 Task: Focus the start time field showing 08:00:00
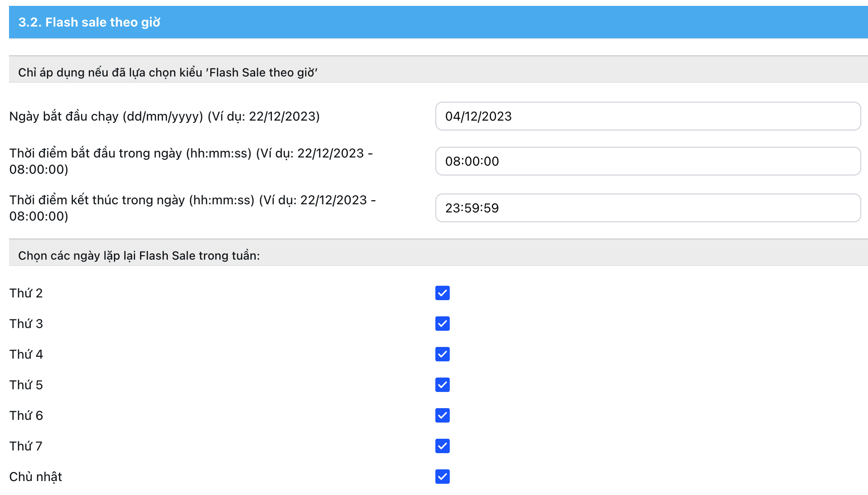pyautogui.click(x=647, y=161)
